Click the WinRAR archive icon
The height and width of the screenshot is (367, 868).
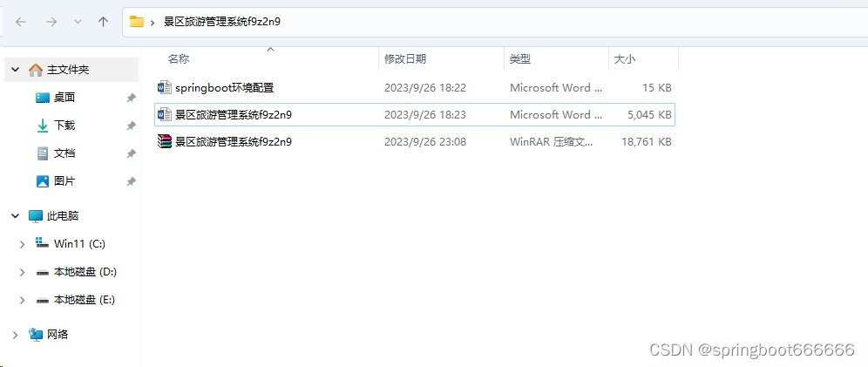165,142
